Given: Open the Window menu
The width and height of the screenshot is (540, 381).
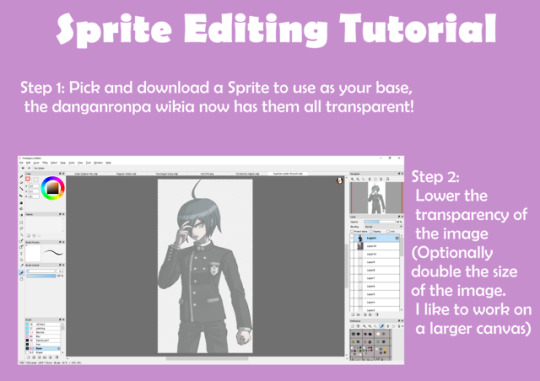Looking at the screenshot, I should (98, 163).
